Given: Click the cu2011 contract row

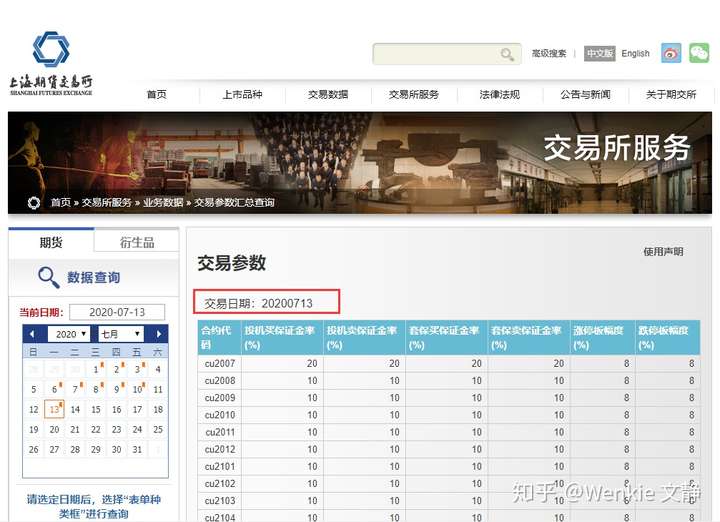Looking at the screenshot, I should point(449,432).
